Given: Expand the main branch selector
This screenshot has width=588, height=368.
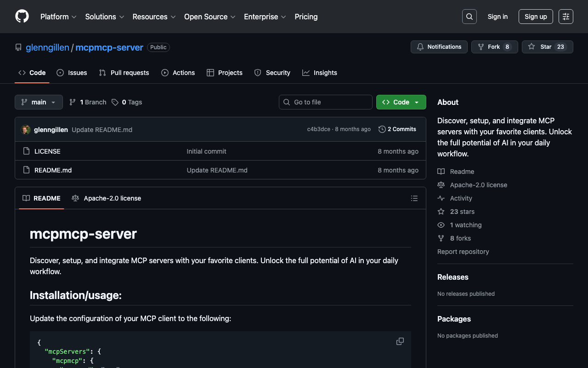Looking at the screenshot, I should tap(39, 102).
